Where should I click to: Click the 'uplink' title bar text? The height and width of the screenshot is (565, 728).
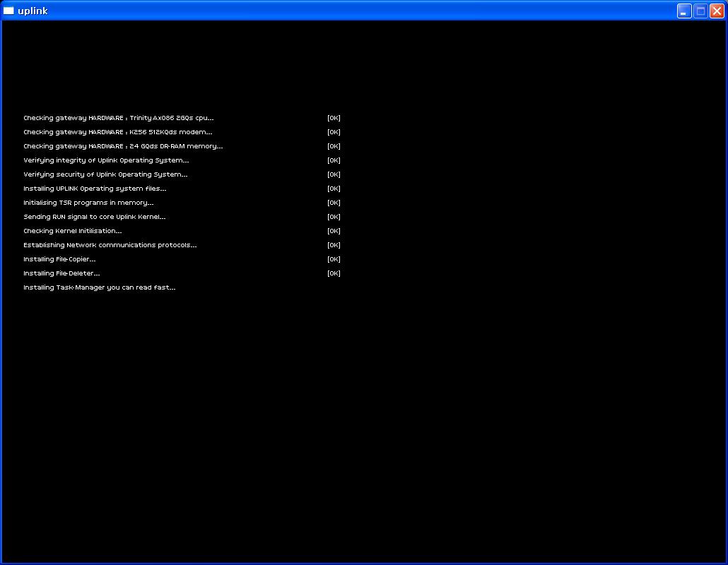tap(33, 11)
